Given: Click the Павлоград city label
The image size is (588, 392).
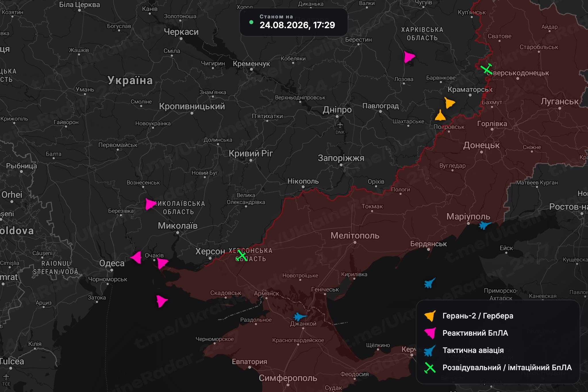Looking at the screenshot, I should coord(381,106).
